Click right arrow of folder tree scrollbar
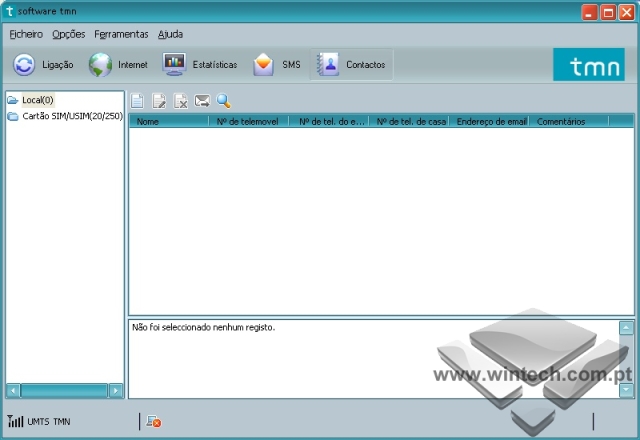This screenshot has width=640, height=440. (116, 391)
